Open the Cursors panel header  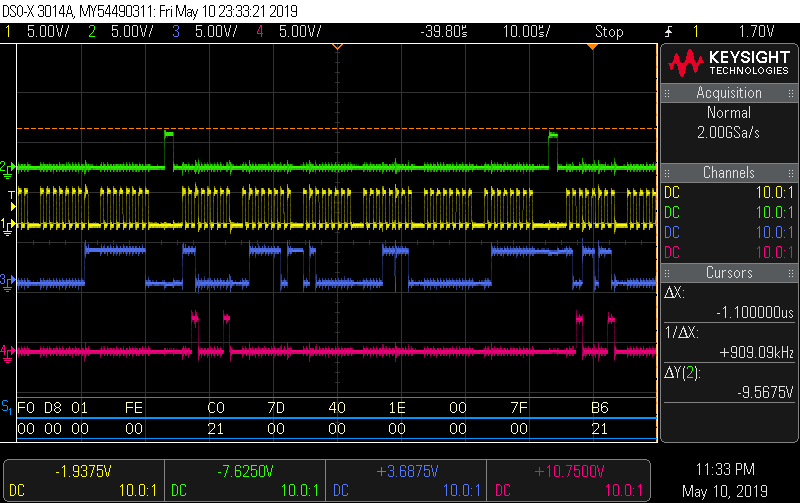tap(729, 273)
